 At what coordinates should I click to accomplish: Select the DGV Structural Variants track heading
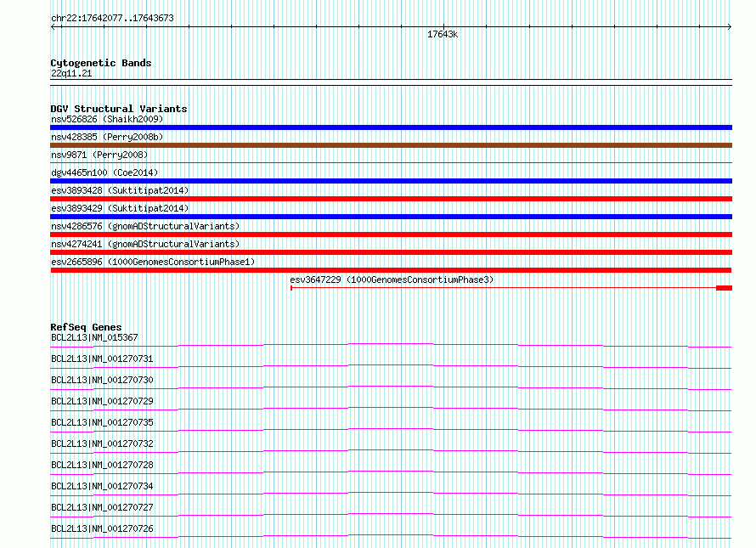coord(119,109)
